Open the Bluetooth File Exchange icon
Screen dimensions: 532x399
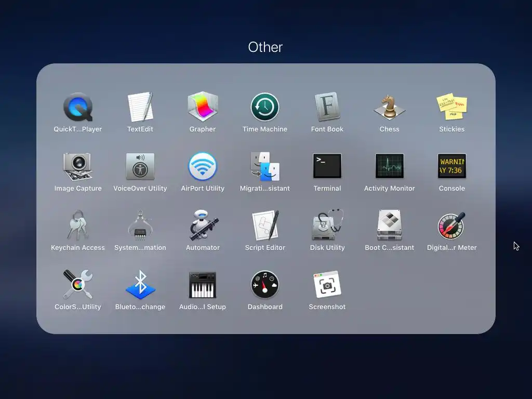[140, 285]
